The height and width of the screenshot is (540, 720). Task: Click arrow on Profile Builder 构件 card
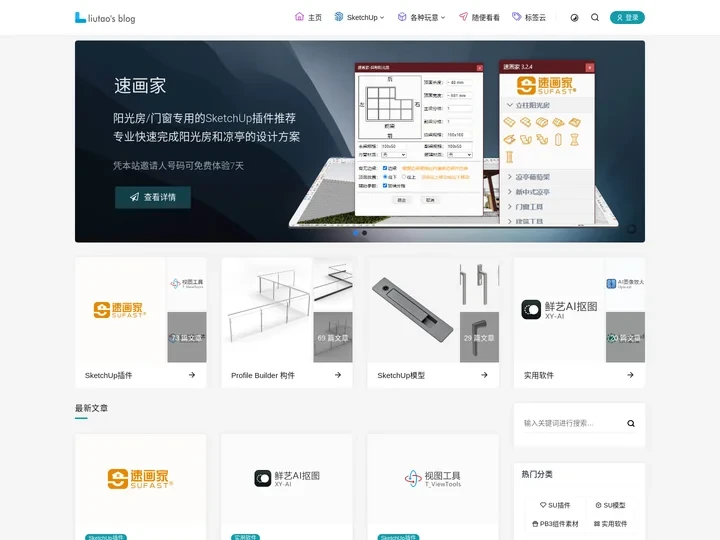point(338,375)
